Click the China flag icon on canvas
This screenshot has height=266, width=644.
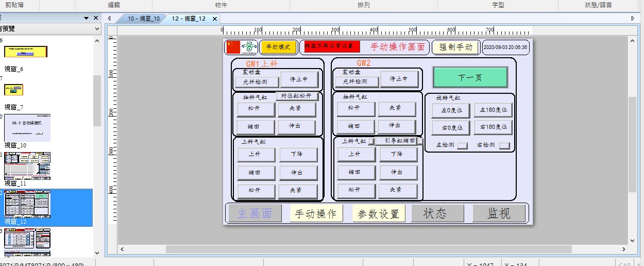[x=233, y=47]
